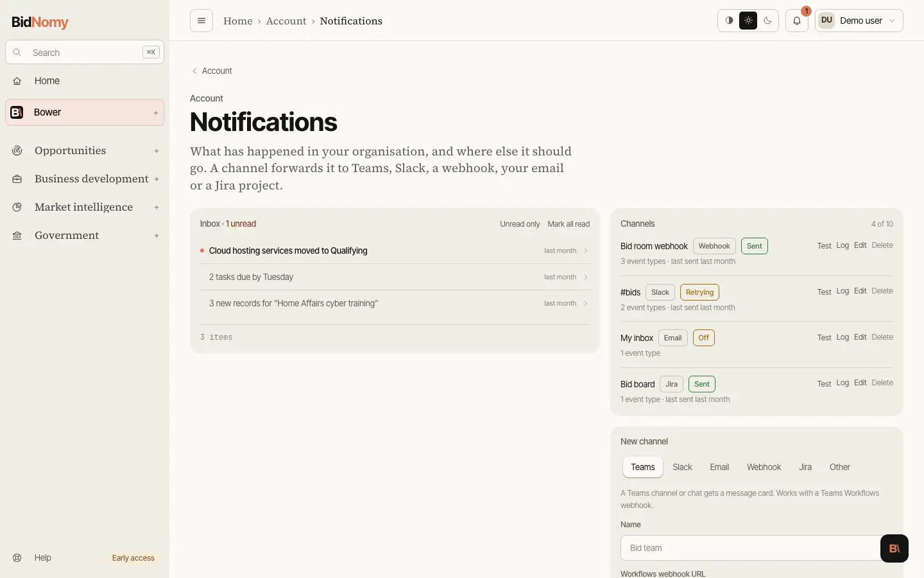This screenshot has width=924, height=578.
Task: Open chevron for Home Affairs row
Action: 586,304
